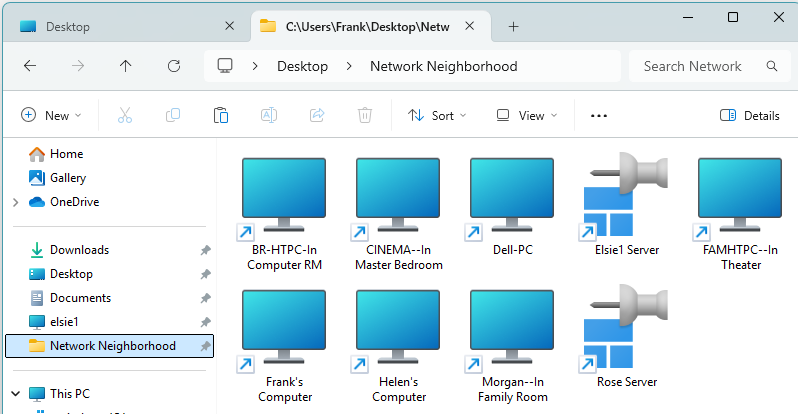This screenshot has height=414, width=798.
Task: Minimize the File Explorer window
Action: click(x=688, y=17)
